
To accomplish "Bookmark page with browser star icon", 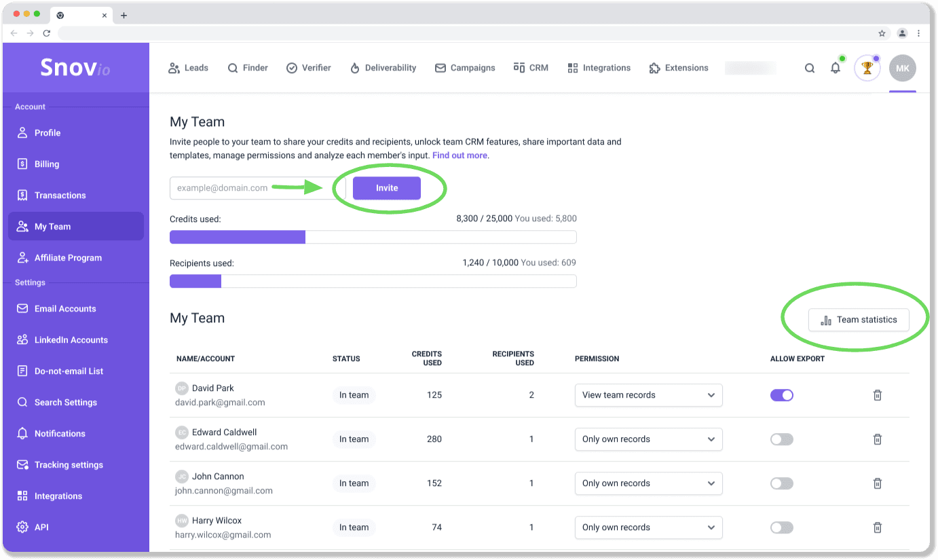I will pyautogui.click(x=882, y=33).
